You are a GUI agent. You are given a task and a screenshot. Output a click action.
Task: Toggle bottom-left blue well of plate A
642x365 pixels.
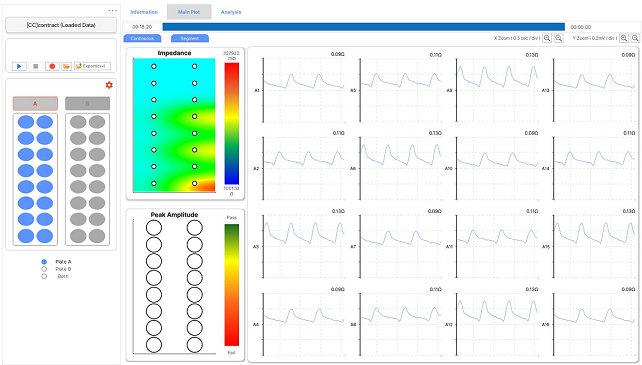[x=26, y=236]
